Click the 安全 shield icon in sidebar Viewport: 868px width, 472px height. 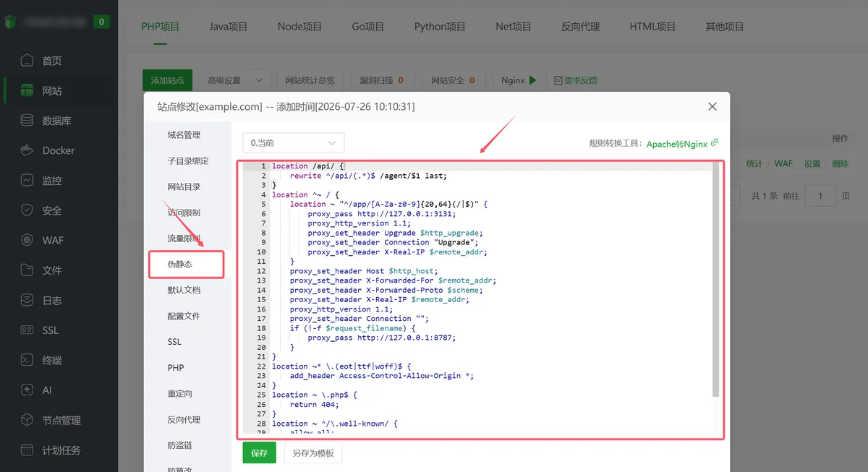(x=27, y=210)
